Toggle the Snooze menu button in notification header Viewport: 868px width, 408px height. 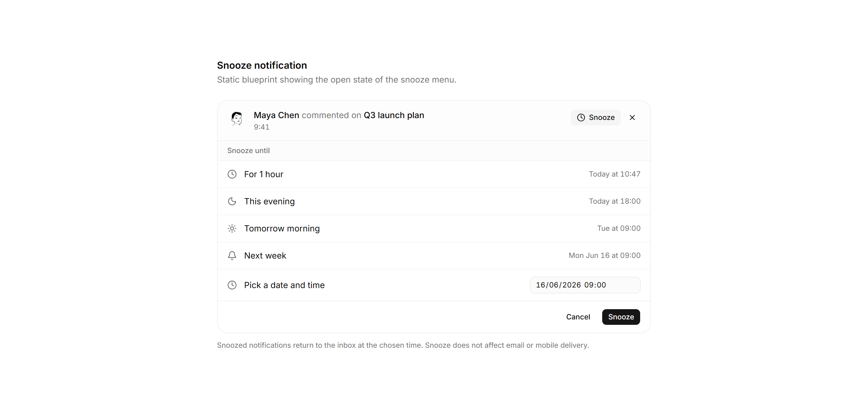pyautogui.click(x=596, y=118)
